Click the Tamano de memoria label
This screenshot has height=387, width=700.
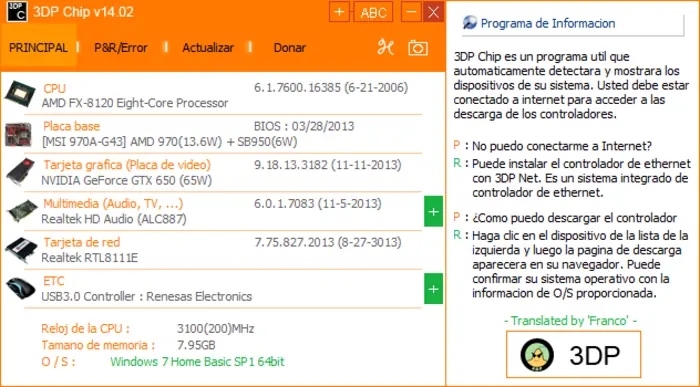98,345
